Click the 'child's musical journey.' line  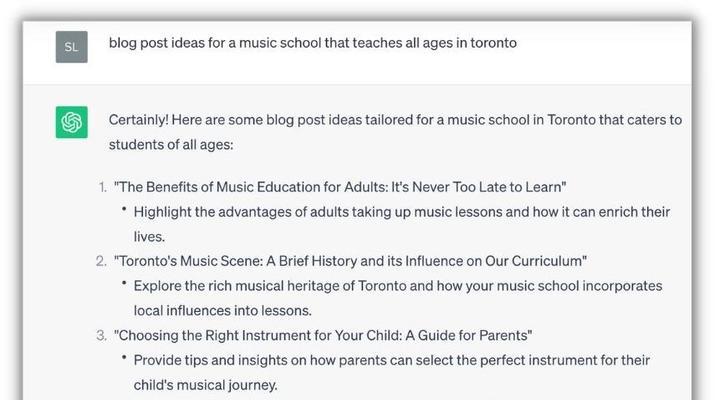pos(205,385)
